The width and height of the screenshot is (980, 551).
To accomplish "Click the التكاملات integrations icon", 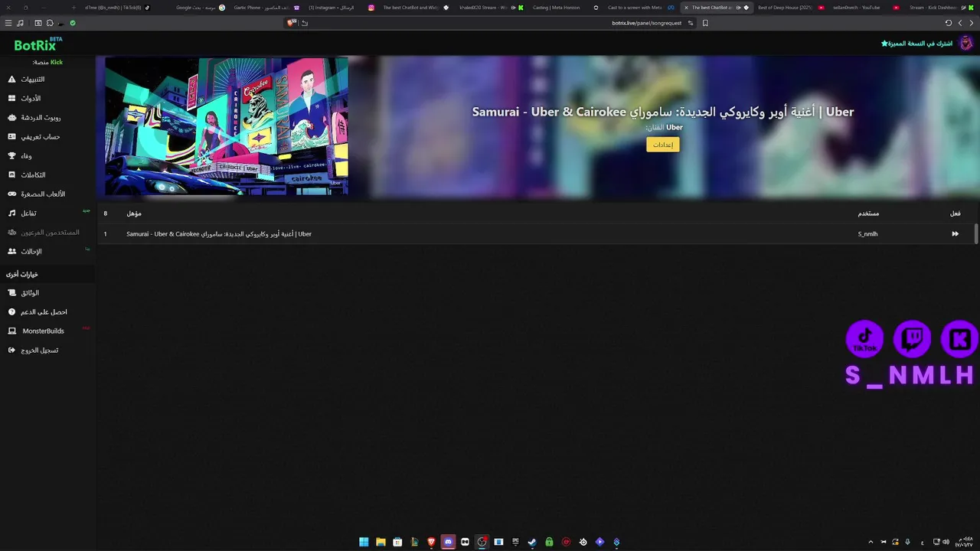I will click(11, 175).
